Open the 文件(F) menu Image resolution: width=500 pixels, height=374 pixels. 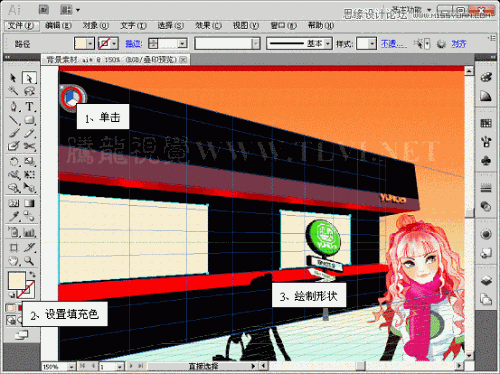[x=21, y=26]
